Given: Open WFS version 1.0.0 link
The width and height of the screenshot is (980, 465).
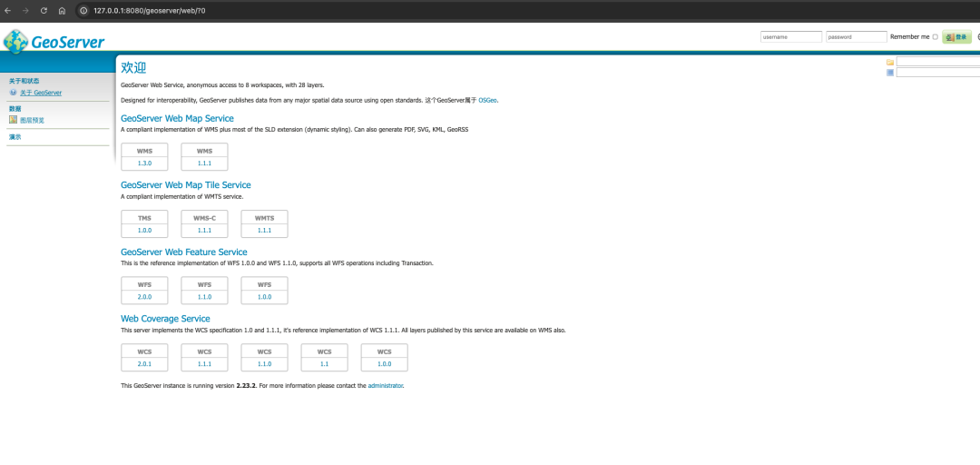Looking at the screenshot, I should [264, 297].
